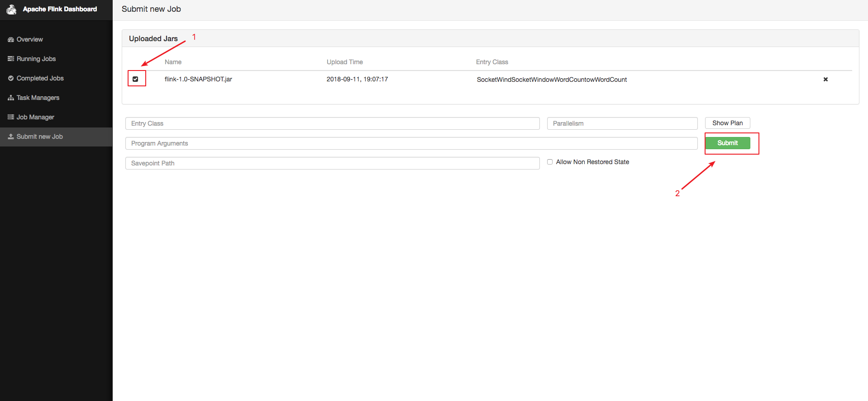
Task: Go to the Task Managers page
Action: click(x=38, y=98)
